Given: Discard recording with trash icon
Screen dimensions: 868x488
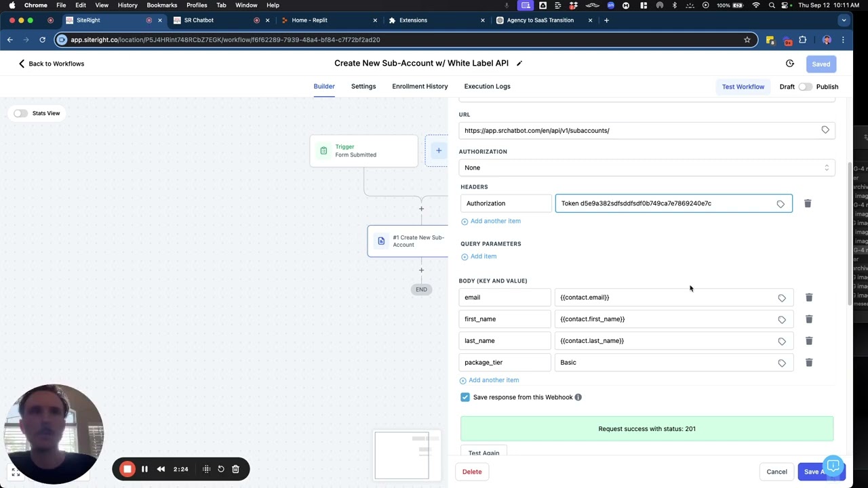Looking at the screenshot, I should 235,469.
